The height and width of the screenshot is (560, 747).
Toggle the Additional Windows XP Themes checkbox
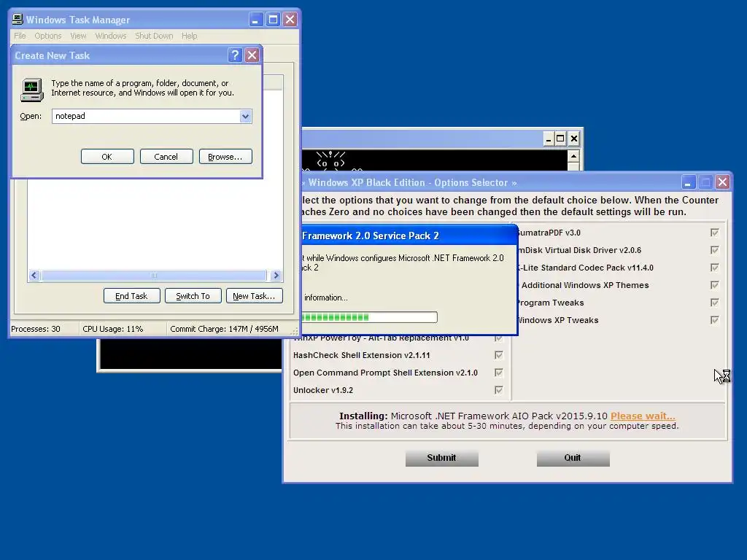714,285
